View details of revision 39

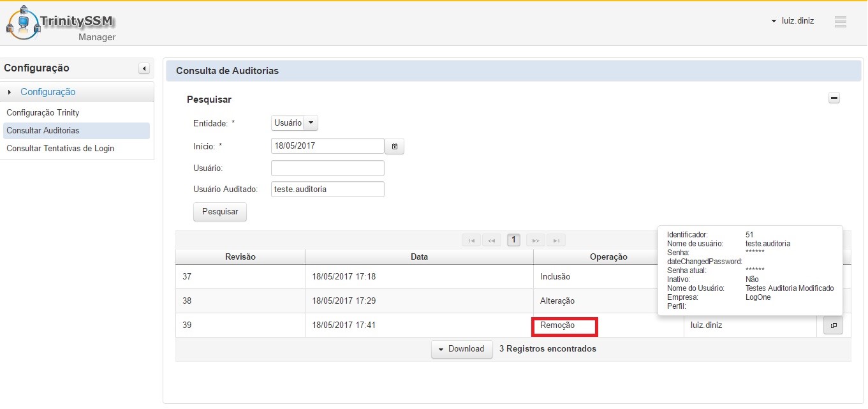tap(833, 325)
